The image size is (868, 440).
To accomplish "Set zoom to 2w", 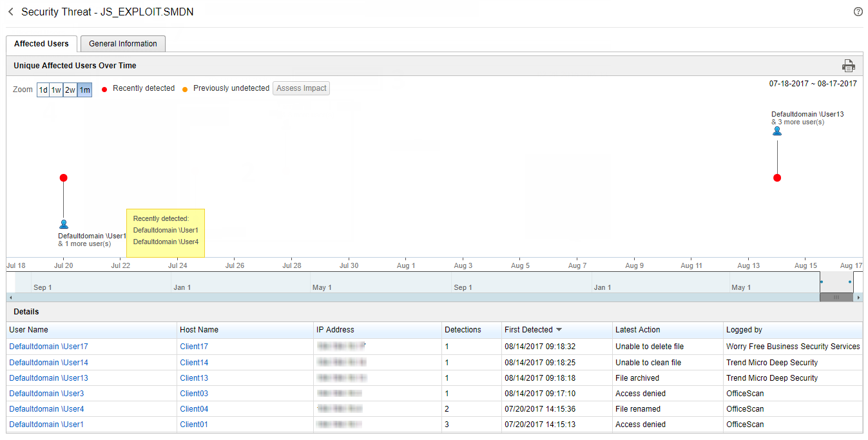I will click(70, 90).
